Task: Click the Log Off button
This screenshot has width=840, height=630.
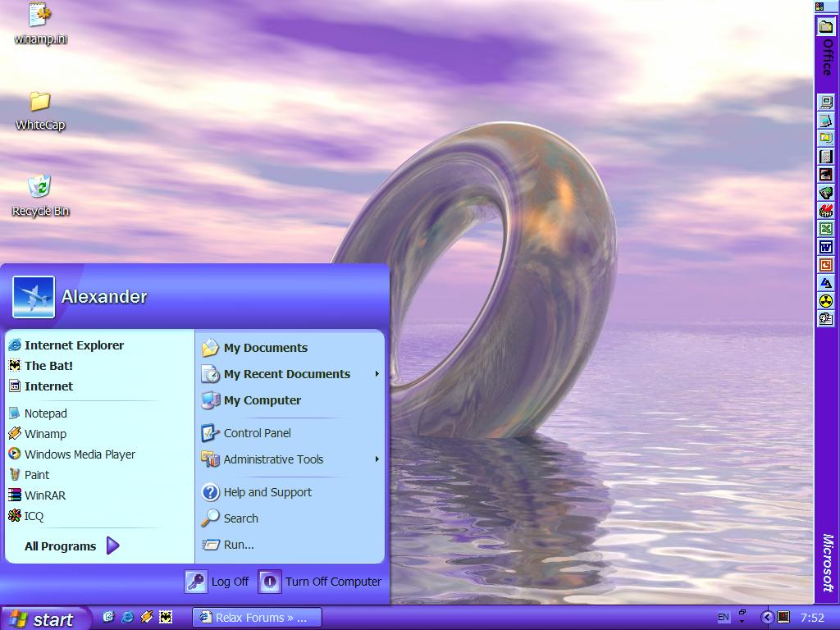Action: click(217, 582)
